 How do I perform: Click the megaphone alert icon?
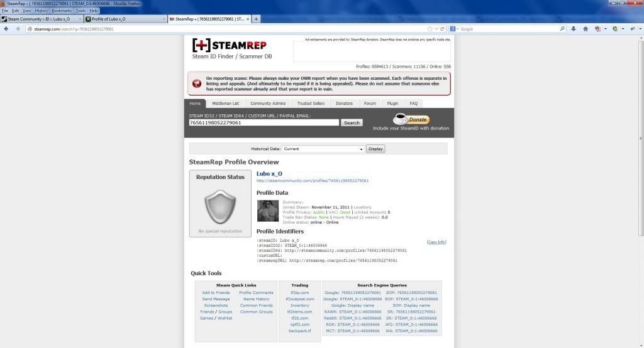click(197, 84)
